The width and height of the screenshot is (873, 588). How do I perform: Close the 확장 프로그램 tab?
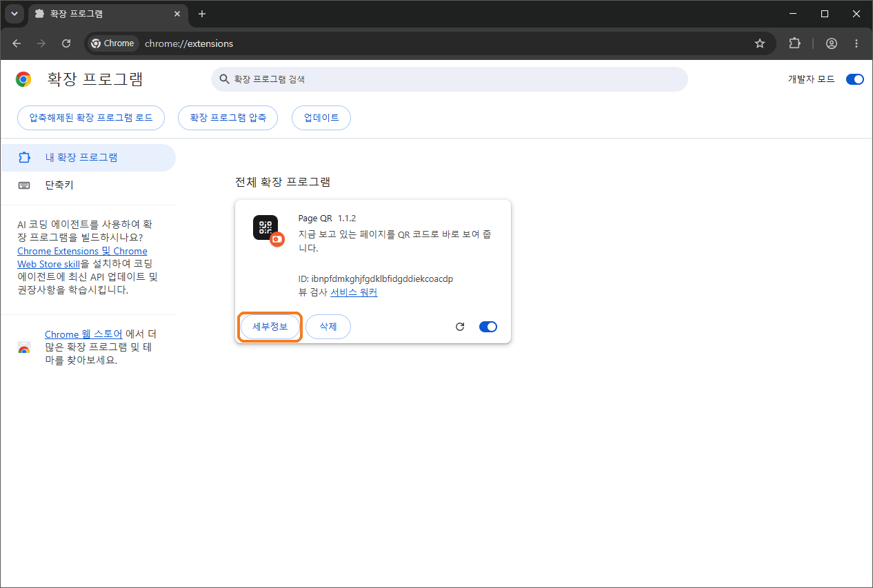coord(177,14)
